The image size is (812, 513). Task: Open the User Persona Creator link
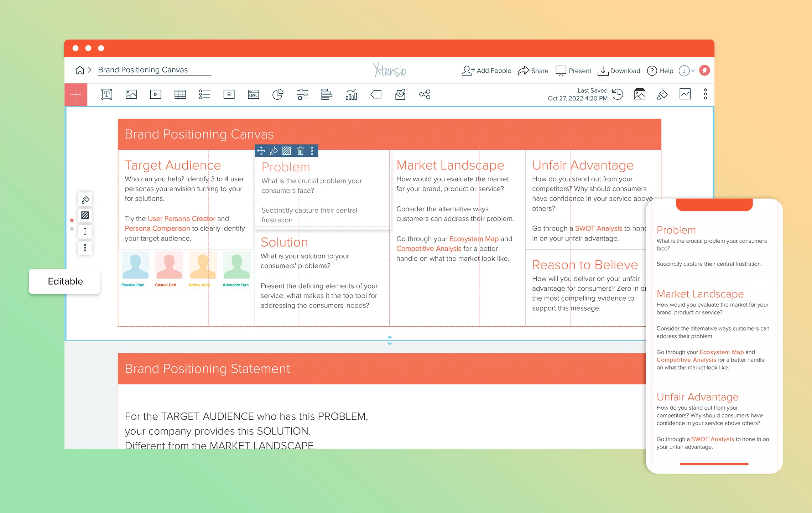(x=181, y=218)
